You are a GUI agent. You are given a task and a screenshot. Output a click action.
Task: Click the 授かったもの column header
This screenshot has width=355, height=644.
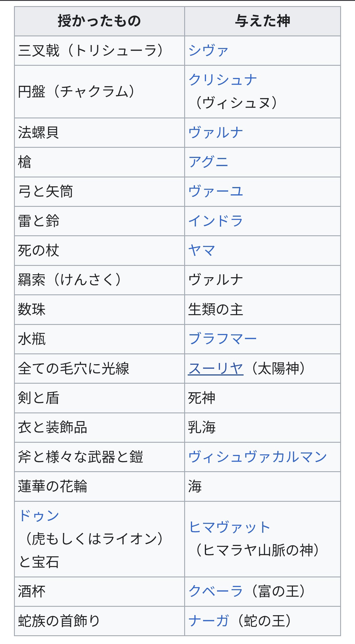99,21
